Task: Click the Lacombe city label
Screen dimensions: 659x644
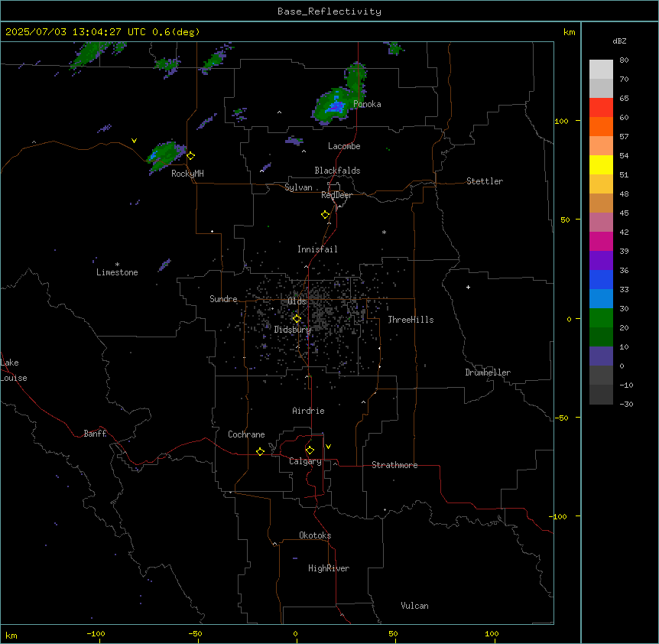Action: point(344,146)
